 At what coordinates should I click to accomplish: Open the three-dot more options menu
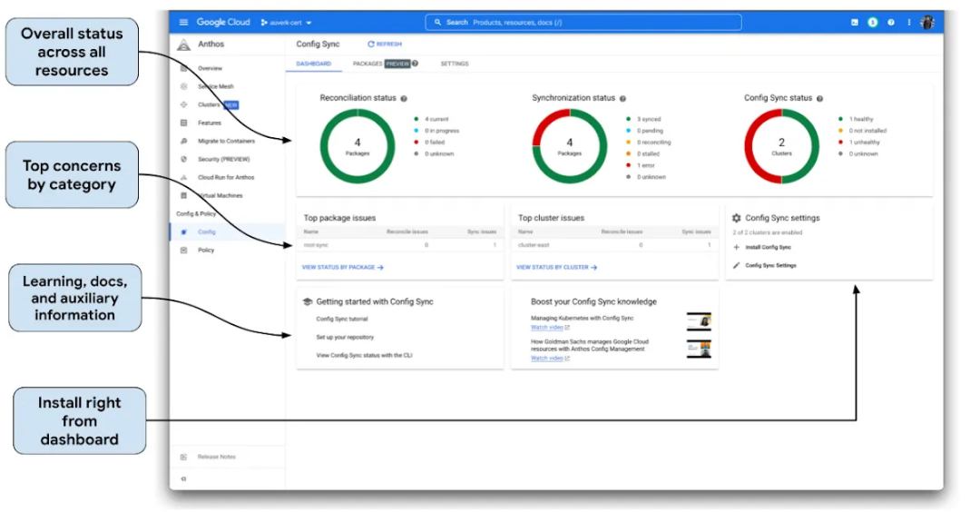click(x=908, y=23)
